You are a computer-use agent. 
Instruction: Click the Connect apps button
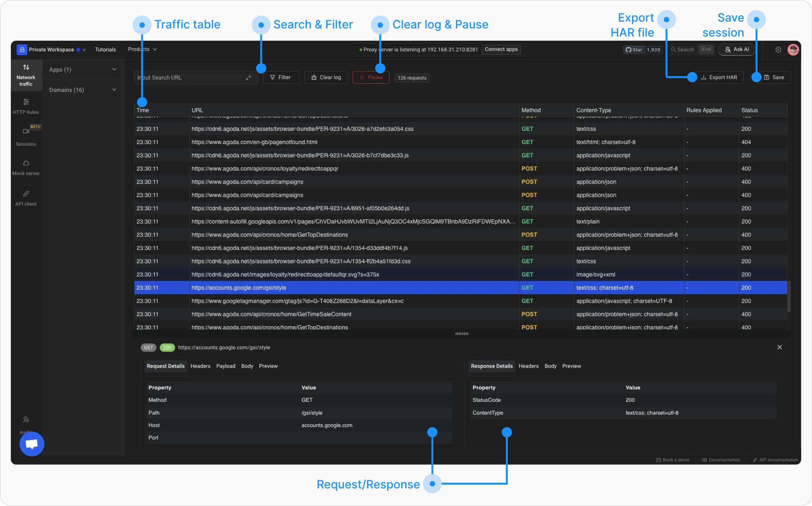pyautogui.click(x=501, y=49)
